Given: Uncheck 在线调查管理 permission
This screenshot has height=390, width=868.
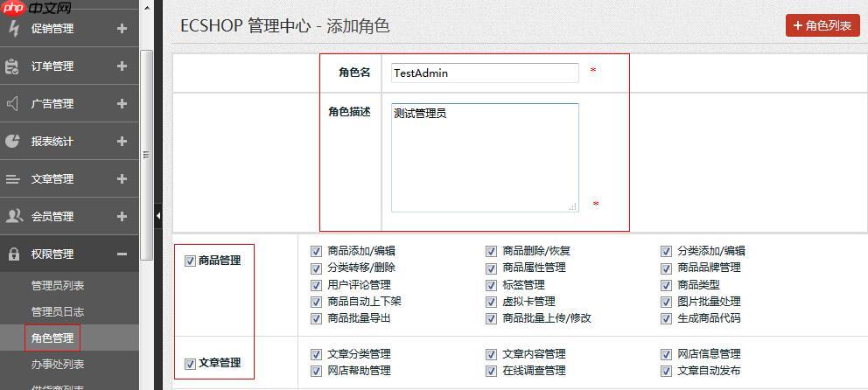Looking at the screenshot, I should point(491,371).
